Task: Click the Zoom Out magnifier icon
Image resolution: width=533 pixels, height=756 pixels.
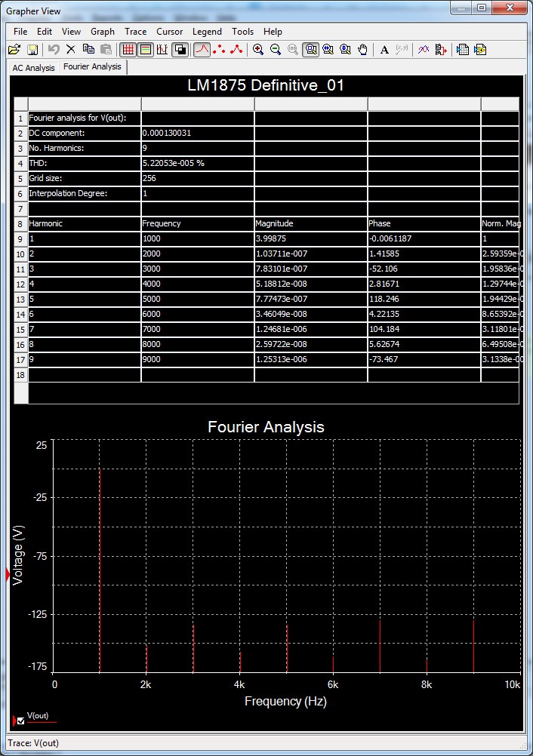Action: [x=276, y=49]
